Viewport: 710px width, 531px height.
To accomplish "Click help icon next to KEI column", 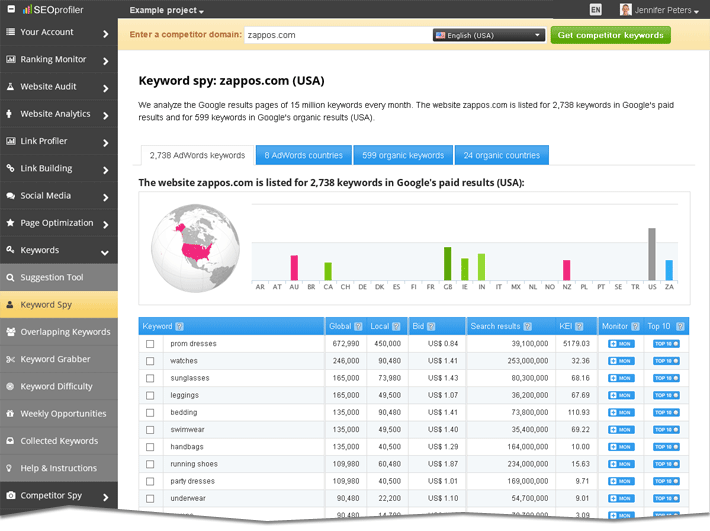I will 579,326.
